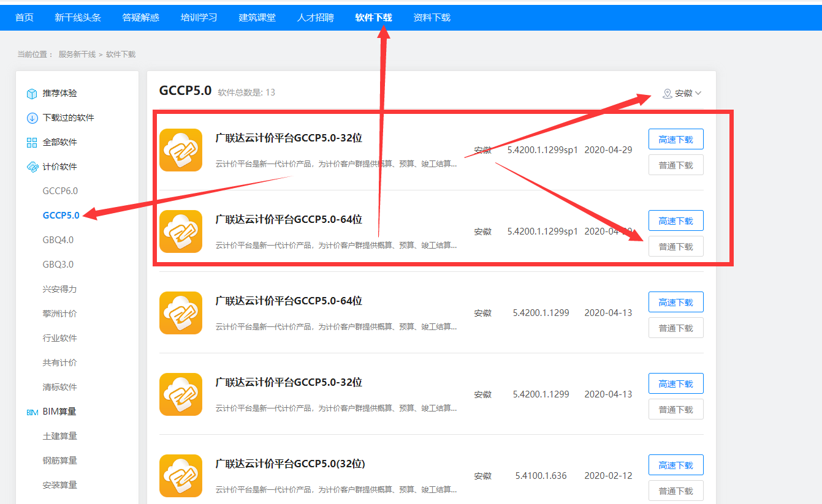Click the GCCP5.0 page heading
The width and height of the screenshot is (822, 504).
coord(185,91)
